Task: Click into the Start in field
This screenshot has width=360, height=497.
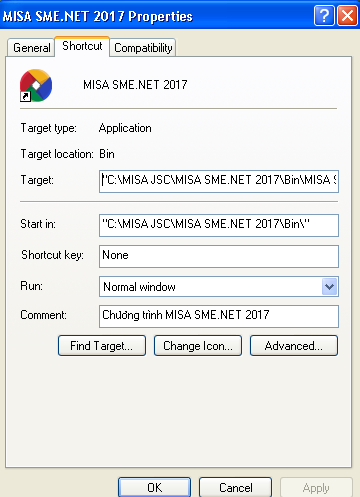Action: (219, 225)
